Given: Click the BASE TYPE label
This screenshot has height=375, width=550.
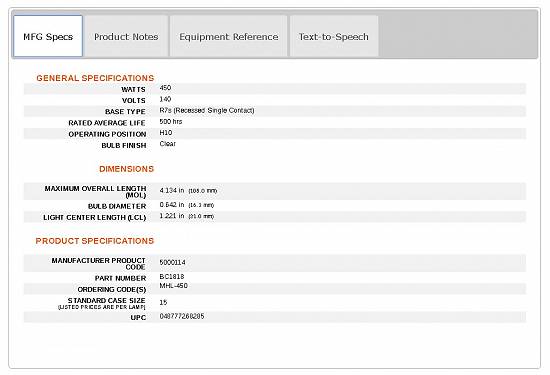Looking at the screenshot, I should (125, 112).
